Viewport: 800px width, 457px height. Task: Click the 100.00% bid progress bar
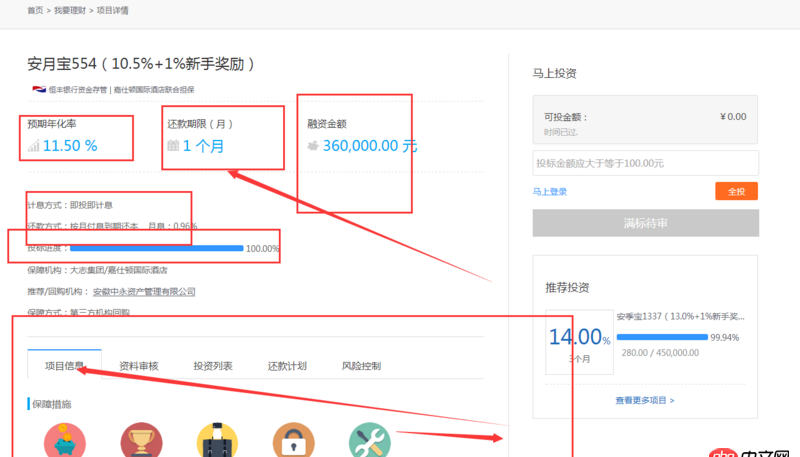157,248
